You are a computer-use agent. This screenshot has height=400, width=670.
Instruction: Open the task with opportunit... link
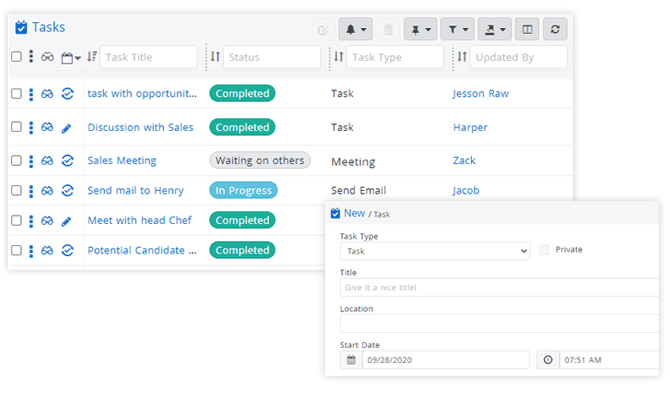click(x=142, y=94)
